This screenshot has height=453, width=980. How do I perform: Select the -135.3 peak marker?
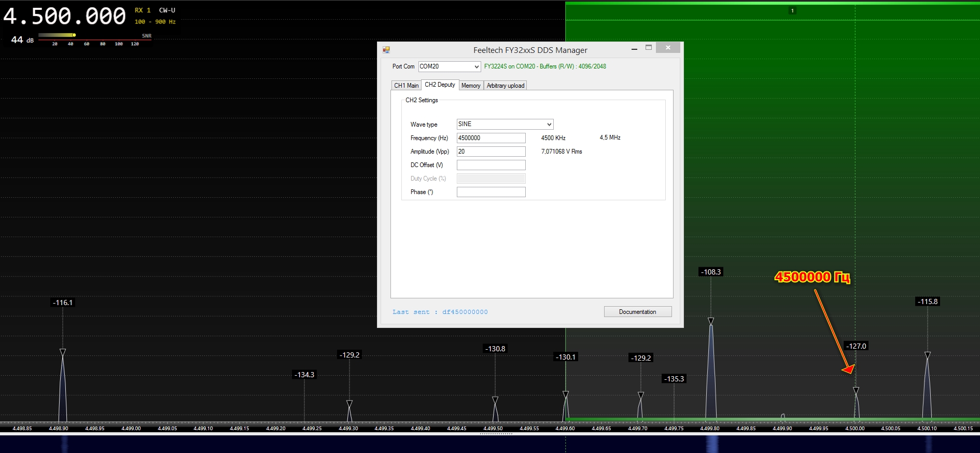(674, 379)
